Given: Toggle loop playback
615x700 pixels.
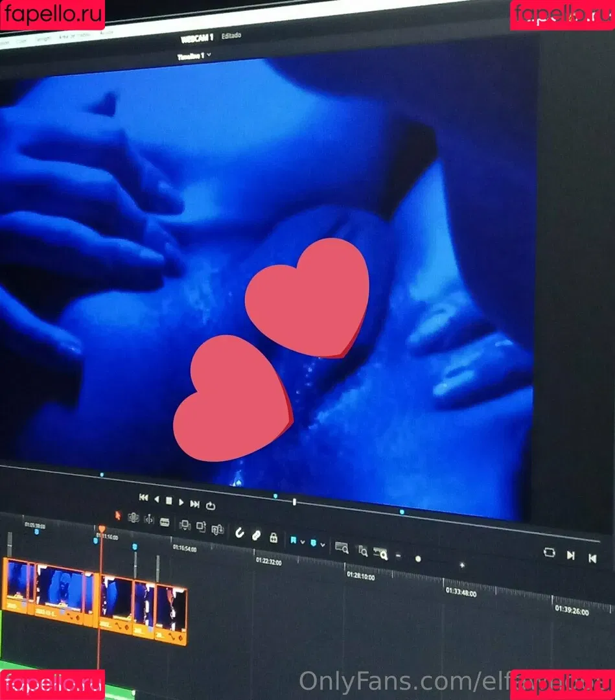Looking at the screenshot, I should tap(211, 506).
